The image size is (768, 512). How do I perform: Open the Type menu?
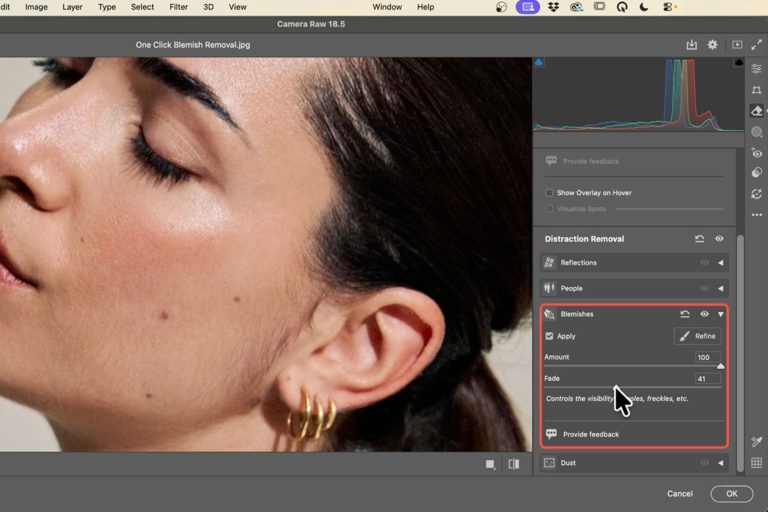pyautogui.click(x=107, y=7)
